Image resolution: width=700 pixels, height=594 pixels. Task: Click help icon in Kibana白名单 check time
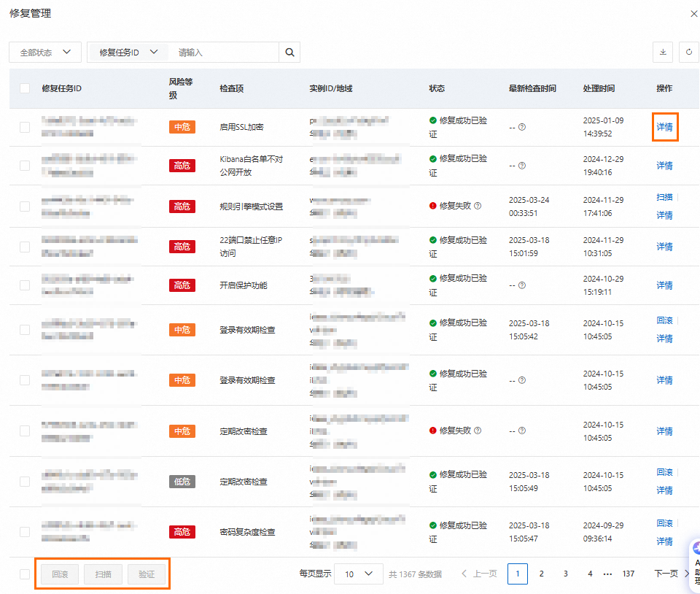point(522,166)
